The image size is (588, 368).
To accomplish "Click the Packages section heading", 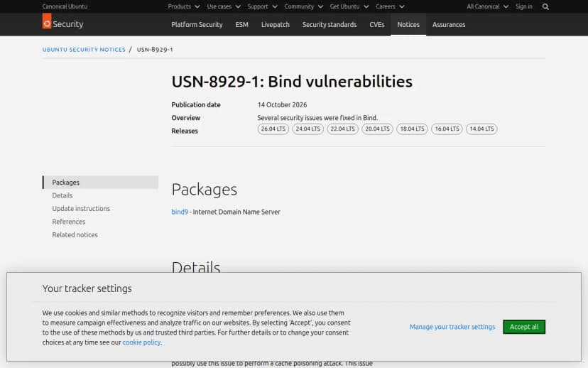I will 205,190.
